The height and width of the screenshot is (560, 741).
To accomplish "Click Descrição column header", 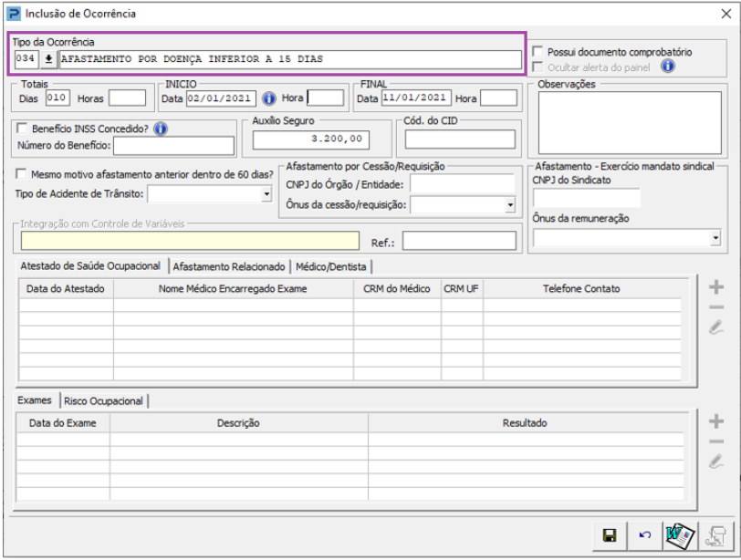I will pyautogui.click(x=239, y=422).
